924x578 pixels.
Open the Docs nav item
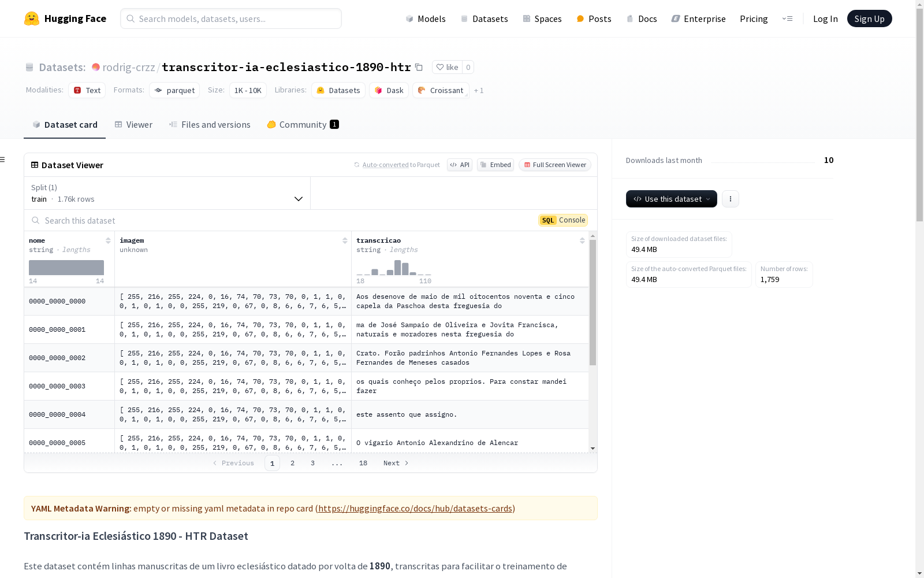[x=642, y=18]
